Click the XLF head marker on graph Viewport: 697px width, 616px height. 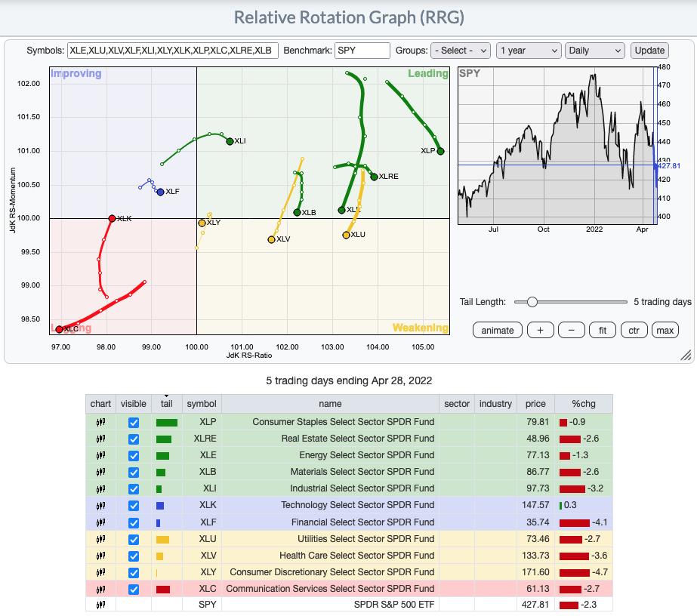pos(161,192)
